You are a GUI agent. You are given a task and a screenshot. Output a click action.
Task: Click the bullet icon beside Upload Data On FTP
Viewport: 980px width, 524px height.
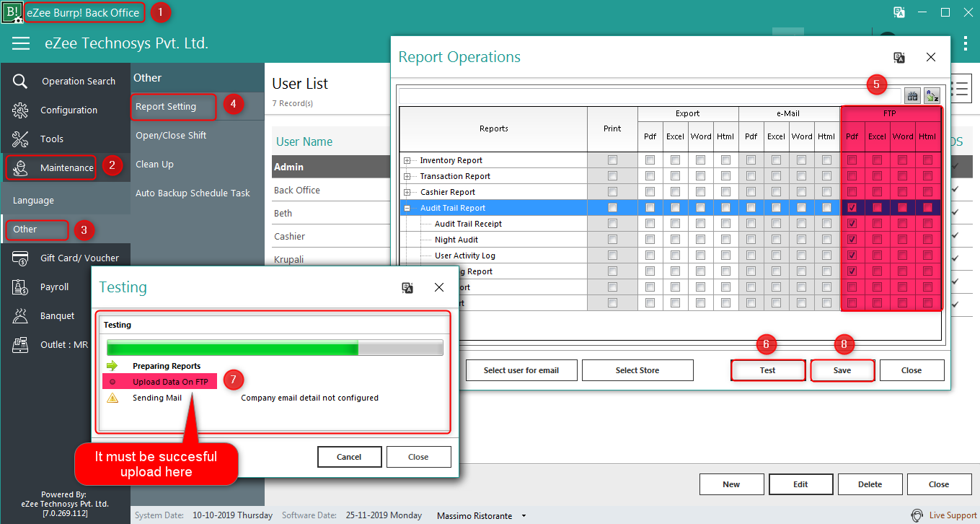coord(112,382)
